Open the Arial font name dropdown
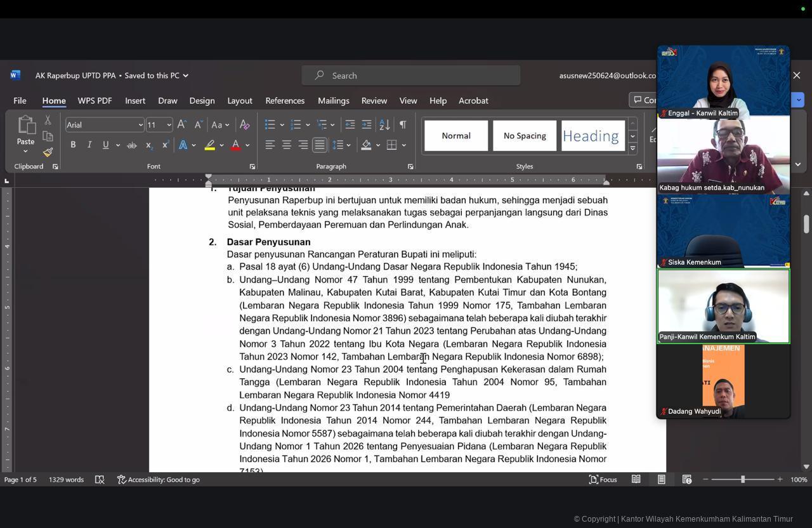The height and width of the screenshot is (528, 812). [140, 125]
